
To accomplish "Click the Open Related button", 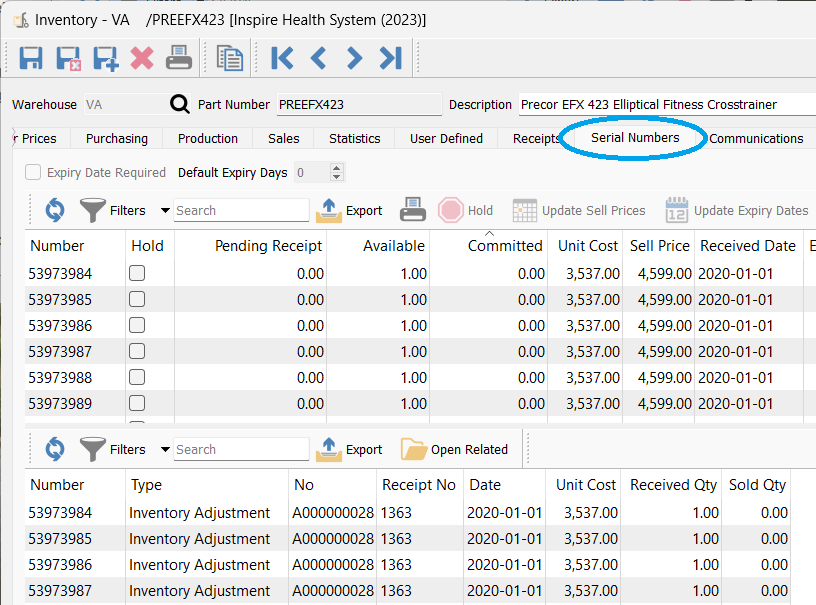I will tap(455, 450).
